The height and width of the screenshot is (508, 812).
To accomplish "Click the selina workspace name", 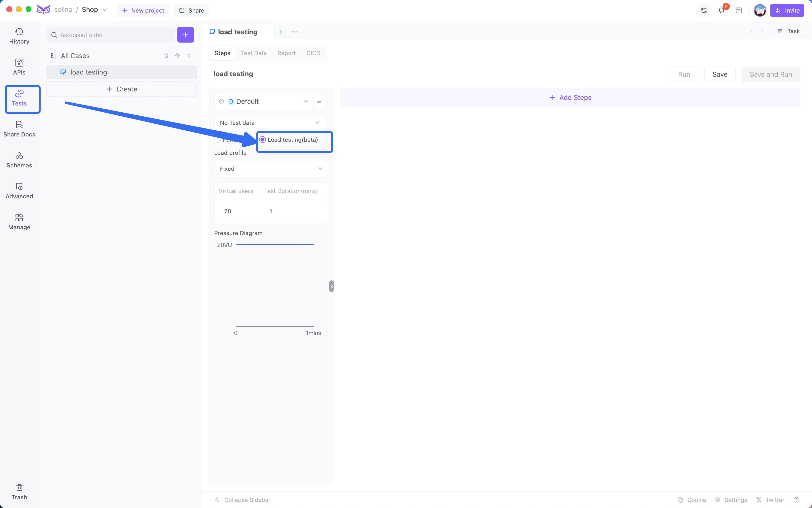I will [x=63, y=10].
